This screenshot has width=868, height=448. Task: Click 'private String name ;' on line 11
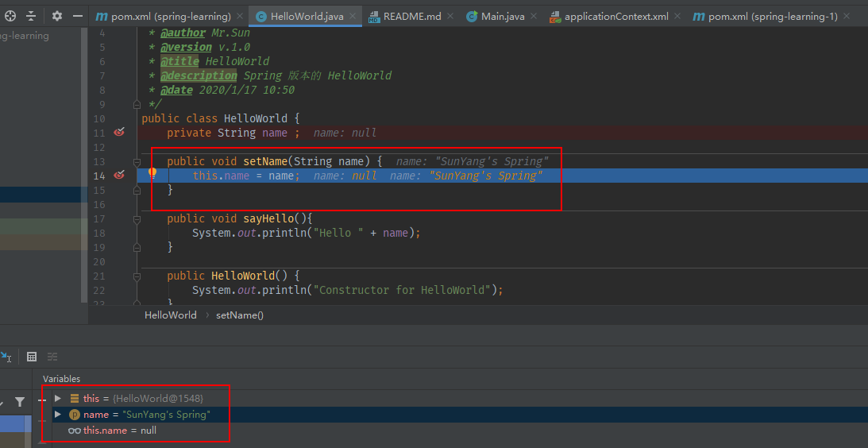pyautogui.click(x=233, y=133)
